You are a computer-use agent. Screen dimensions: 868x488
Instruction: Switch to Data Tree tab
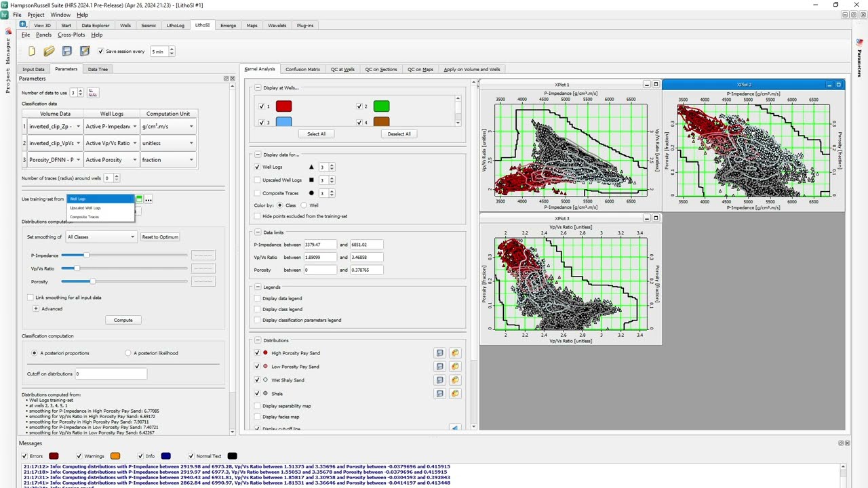click(x=98, y=69)
